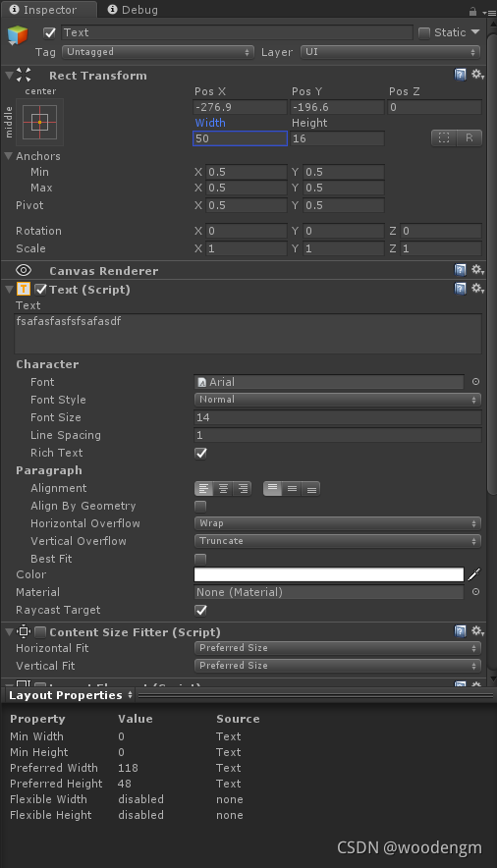497x868 pixels.
Task: Click the Font Size input field
Action: point(338,417)
